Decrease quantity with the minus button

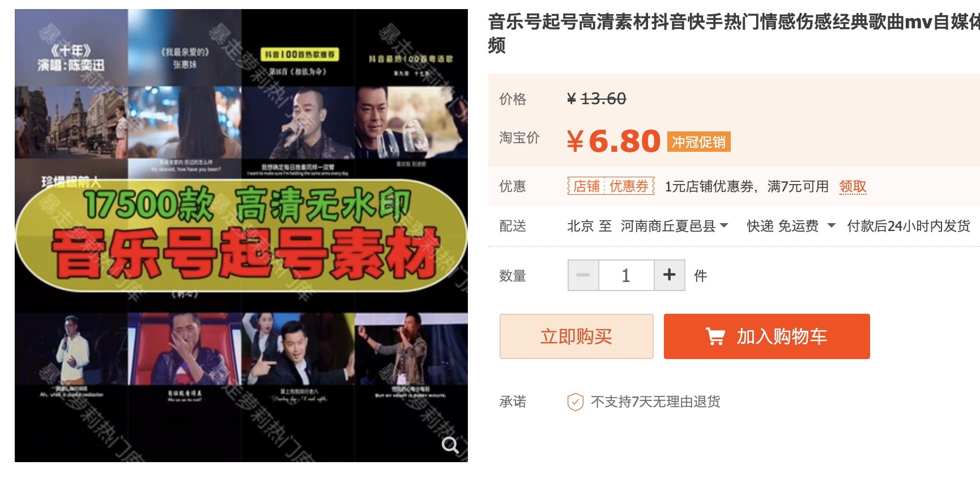[x=583, y=275]
